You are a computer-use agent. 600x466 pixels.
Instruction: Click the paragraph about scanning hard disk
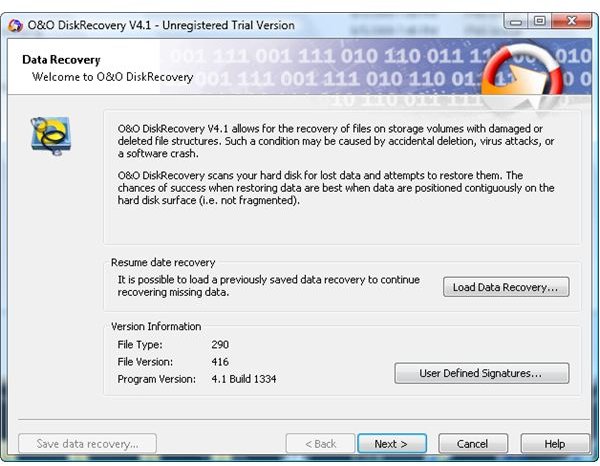(x=336, y=188)
